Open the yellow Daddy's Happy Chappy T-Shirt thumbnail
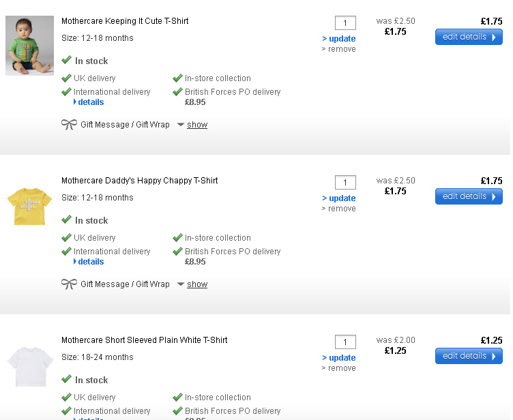Viewport: 513px width, 420px height. (x=29, y=205)
